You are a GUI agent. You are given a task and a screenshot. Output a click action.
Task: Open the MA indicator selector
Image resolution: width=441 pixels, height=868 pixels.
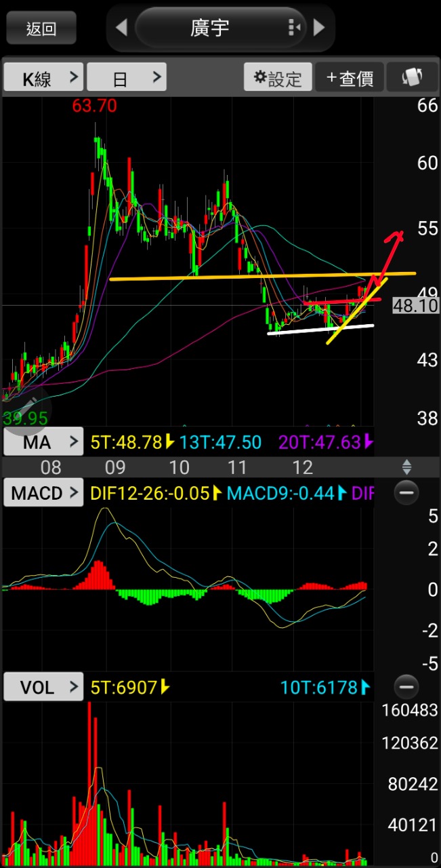tap(43, 443)
